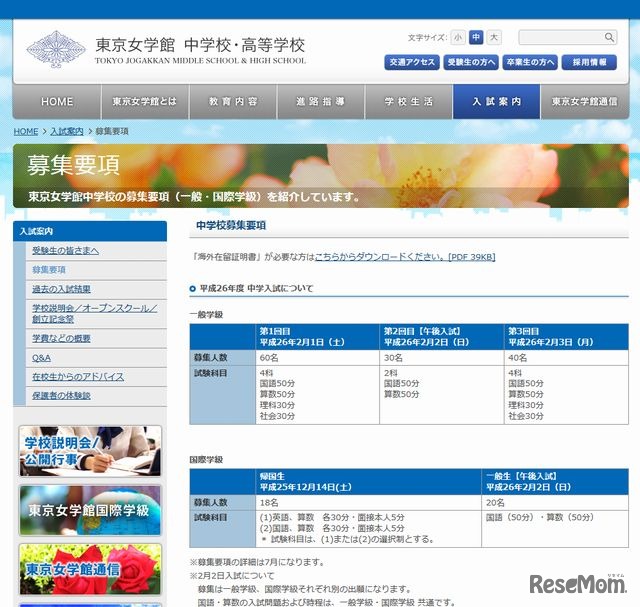Click header 一般生【午後入試】

(x=555, y=482)
